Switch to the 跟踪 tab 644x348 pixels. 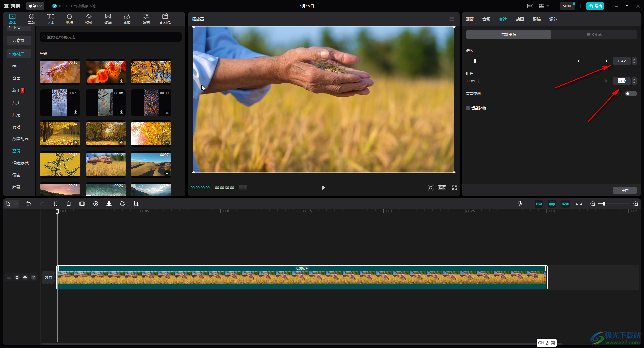click(x=536, y=19)
